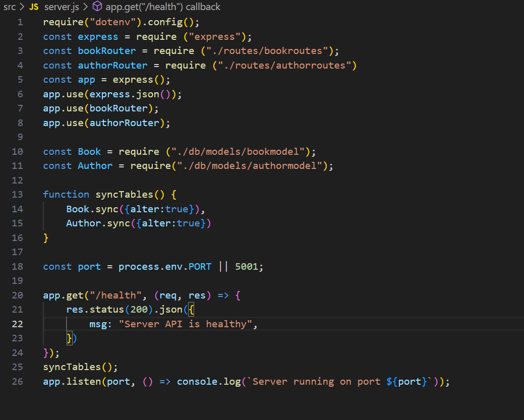
Task: Click bookRouter variable on line 3
Action: (x=107, y=51)
